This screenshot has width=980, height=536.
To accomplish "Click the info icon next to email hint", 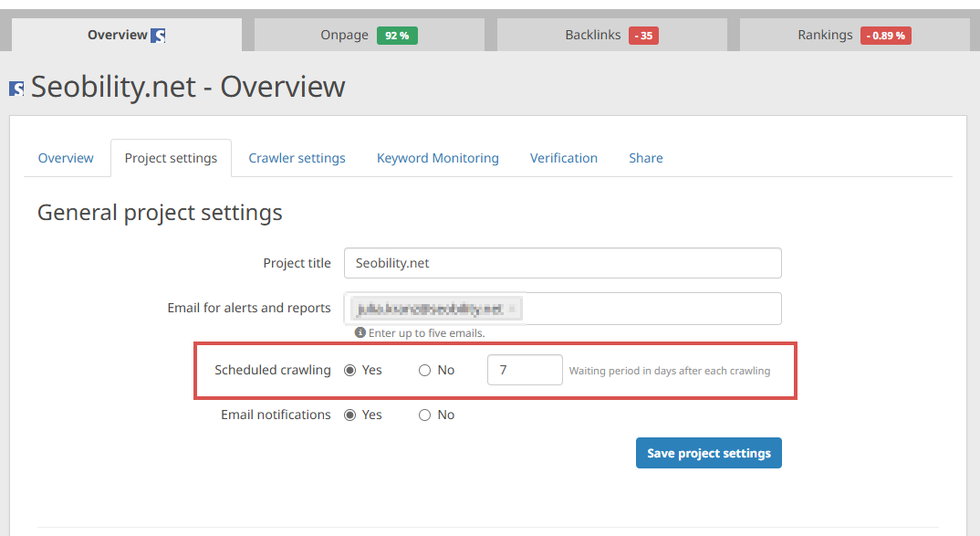I will pyautogui.click(x=360, y=332).
